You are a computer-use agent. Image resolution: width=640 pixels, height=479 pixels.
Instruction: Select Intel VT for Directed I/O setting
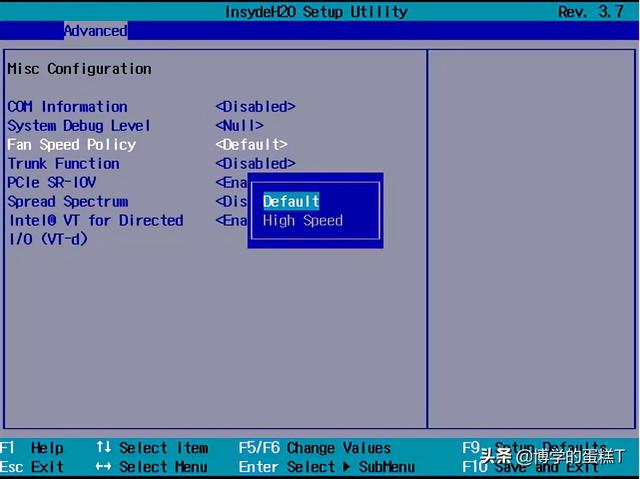95,221
